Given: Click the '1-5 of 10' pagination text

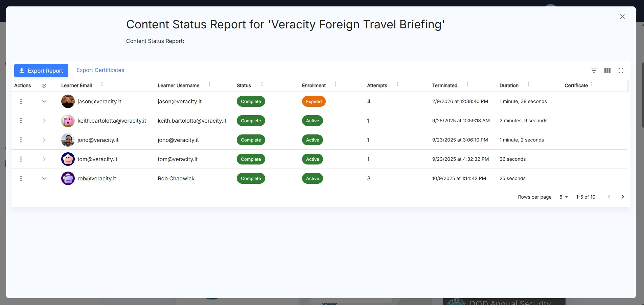Looking at the screenshot, I should tap(586, 197).
